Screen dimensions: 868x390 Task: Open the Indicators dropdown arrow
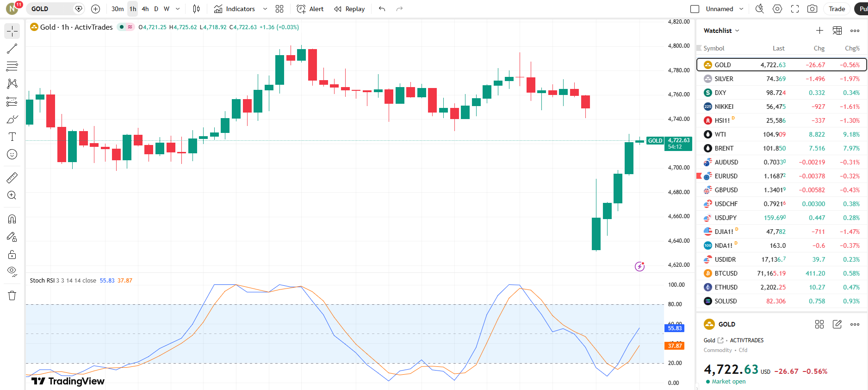pos(265,9)
